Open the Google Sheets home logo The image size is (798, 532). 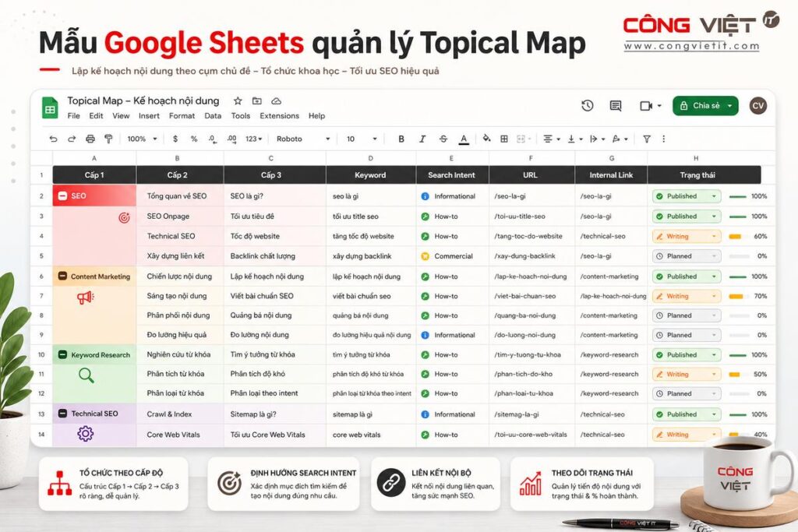click(x=50, y=107)
